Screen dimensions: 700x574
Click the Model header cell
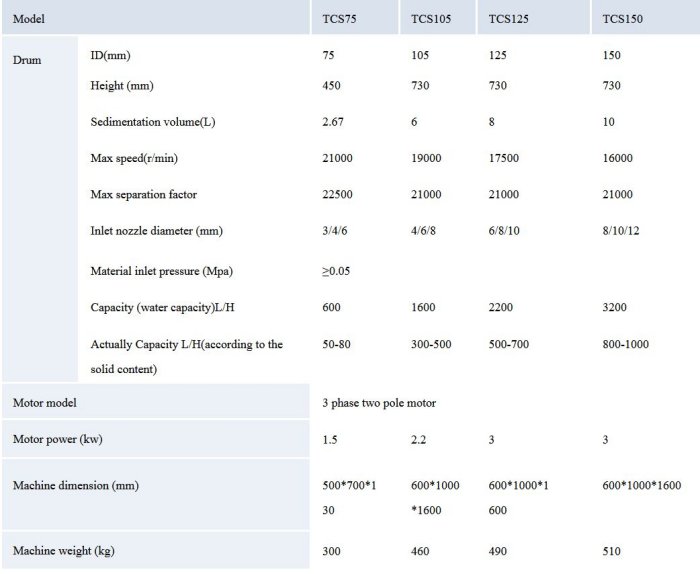point(29,19)
